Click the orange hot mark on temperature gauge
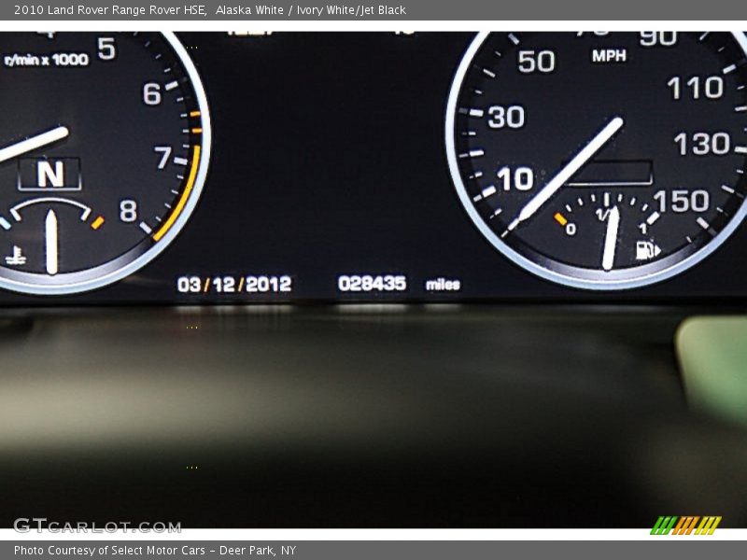Viewport: 747px width, 560px height. [x=97, y=222]
